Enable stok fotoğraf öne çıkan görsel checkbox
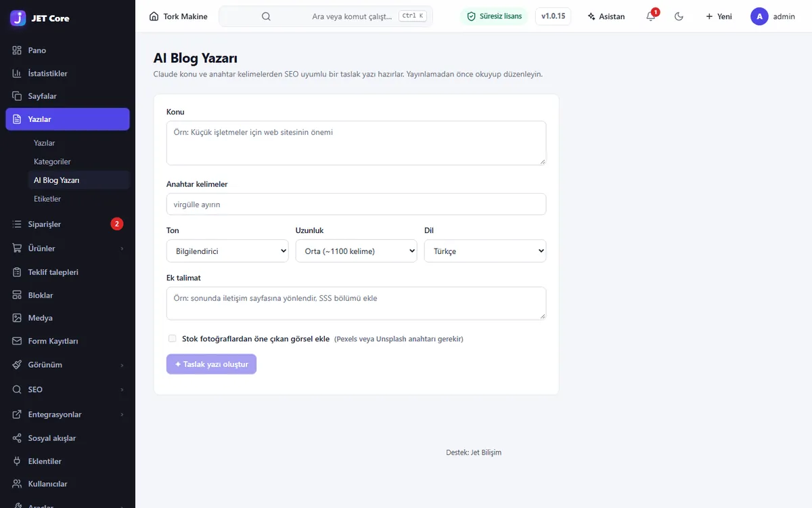 click(173, 339)
